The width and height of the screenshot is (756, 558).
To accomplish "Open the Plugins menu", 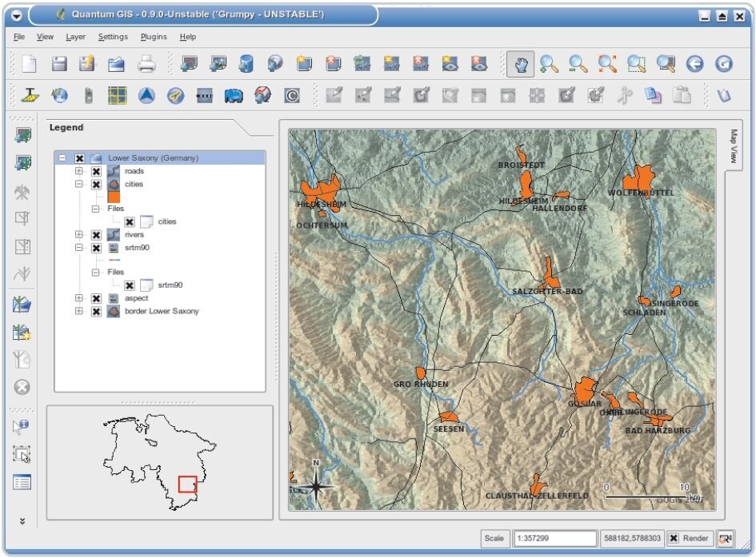I will pyautogui.click(x=153, y=37).
